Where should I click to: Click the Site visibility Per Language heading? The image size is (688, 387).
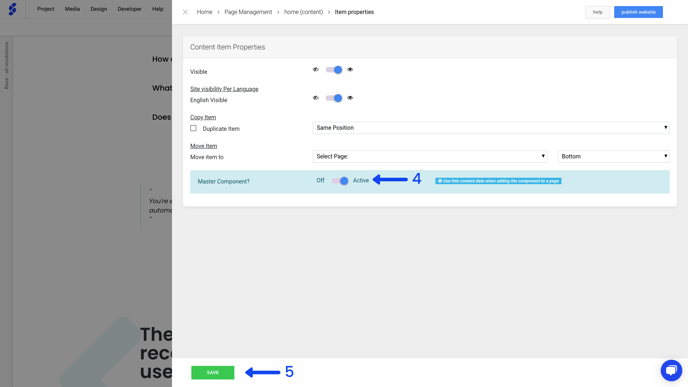(224, 89)
